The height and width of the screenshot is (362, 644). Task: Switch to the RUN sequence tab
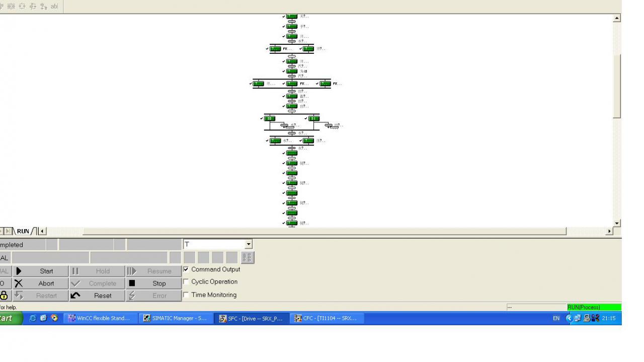(23, 231)
